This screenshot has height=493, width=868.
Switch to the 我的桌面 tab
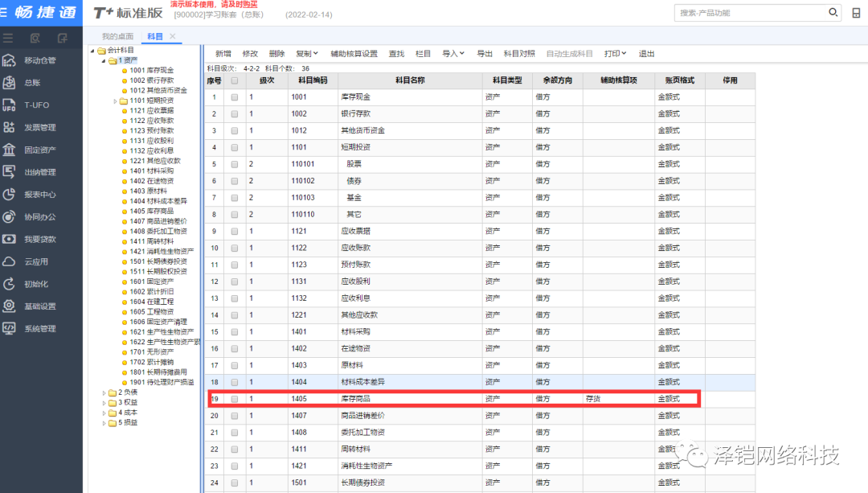click(x=117, y=37)
